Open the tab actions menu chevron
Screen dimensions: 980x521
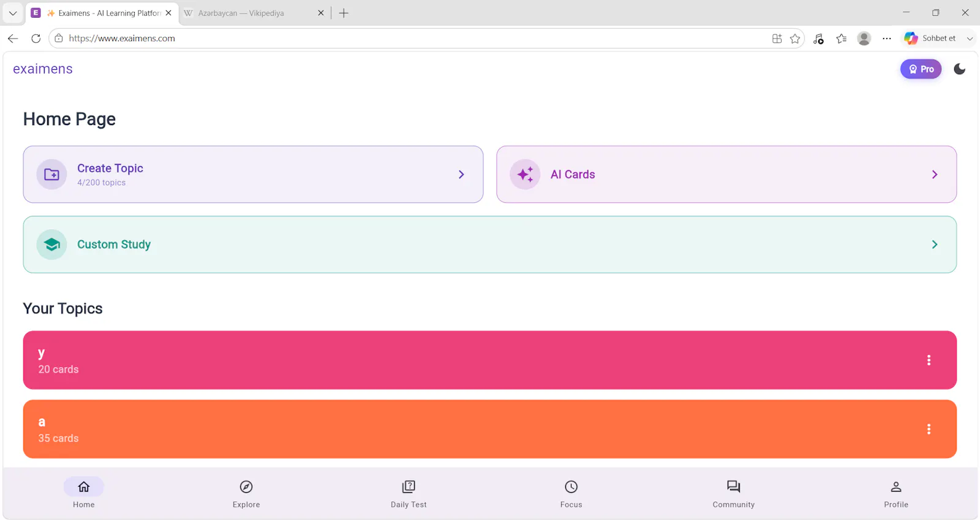13,13
